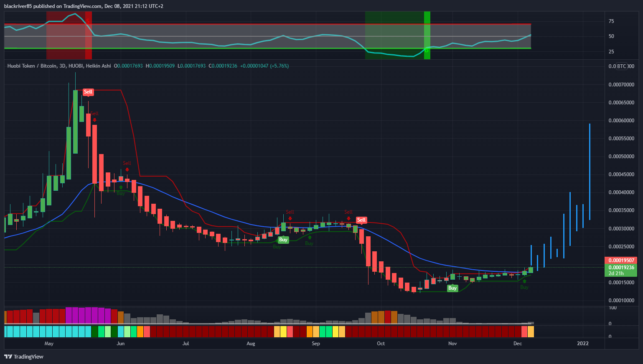
Task: Click the boxed Sell signal in late September
Action: point(361,220)
